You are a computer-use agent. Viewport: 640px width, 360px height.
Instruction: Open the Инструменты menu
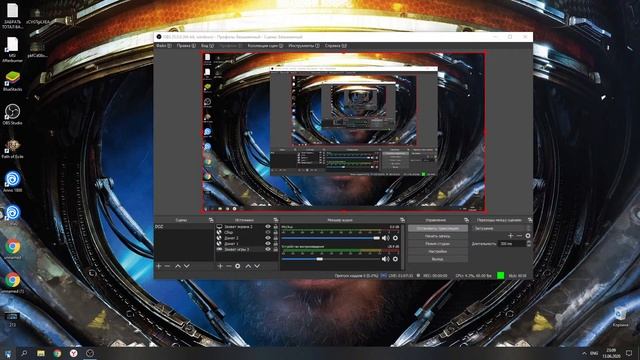point(304,46)
